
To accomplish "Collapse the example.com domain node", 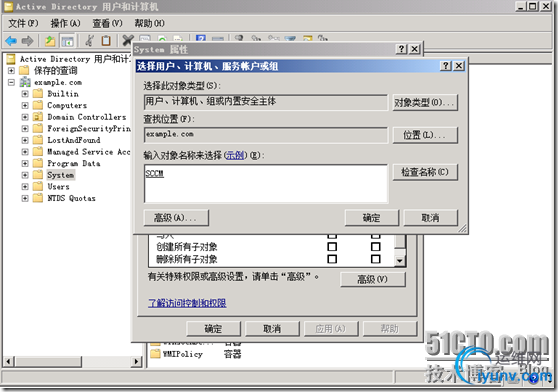I will pyautogui.click(x=11, y=82).
